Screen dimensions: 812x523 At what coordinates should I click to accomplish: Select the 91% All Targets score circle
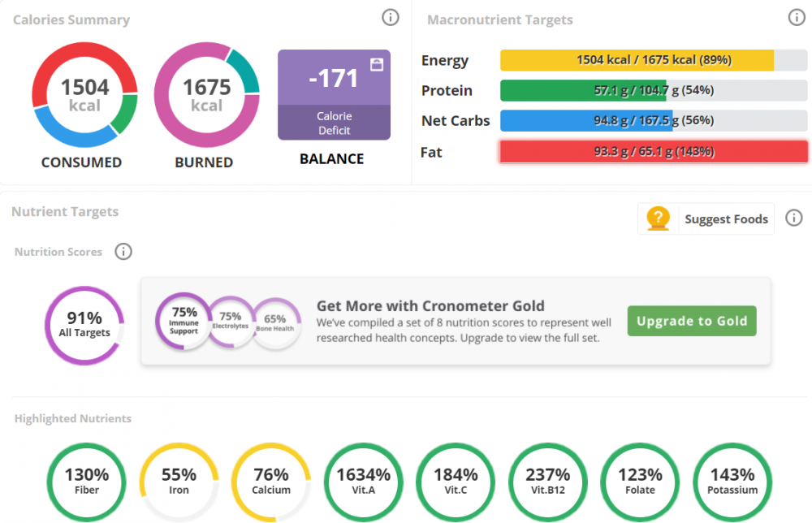pos(84,325)
